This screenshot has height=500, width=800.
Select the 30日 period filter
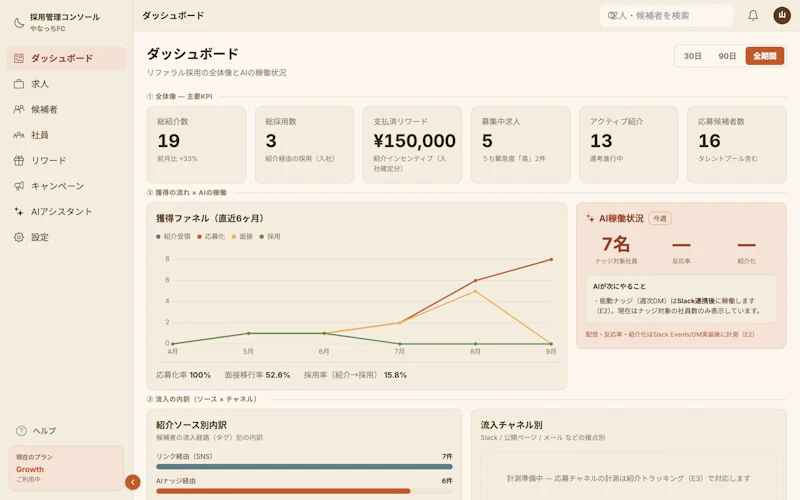(x=692, y=56)
